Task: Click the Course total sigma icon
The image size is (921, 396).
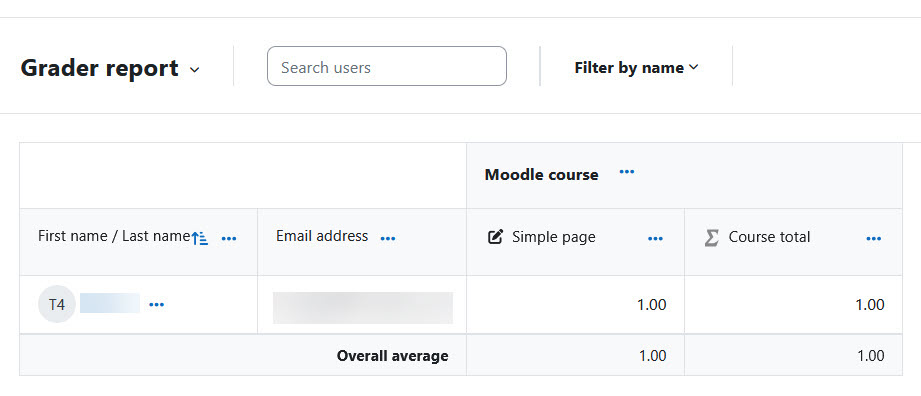Action: pos(711,237)
